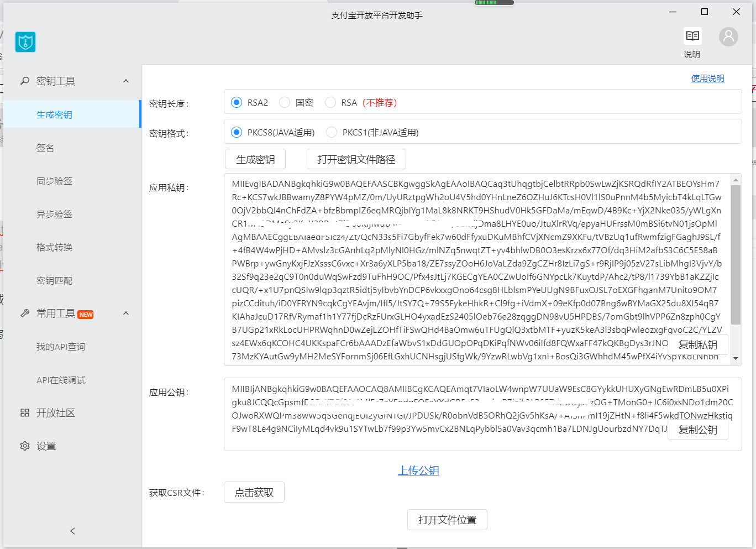Click the 开放社区 grid icon
The image size is (756, 549).
point(25,413)
